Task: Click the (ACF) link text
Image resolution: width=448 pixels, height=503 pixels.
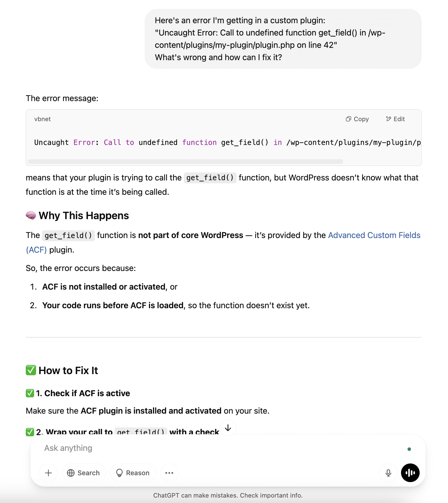Action: click(36, 250)
